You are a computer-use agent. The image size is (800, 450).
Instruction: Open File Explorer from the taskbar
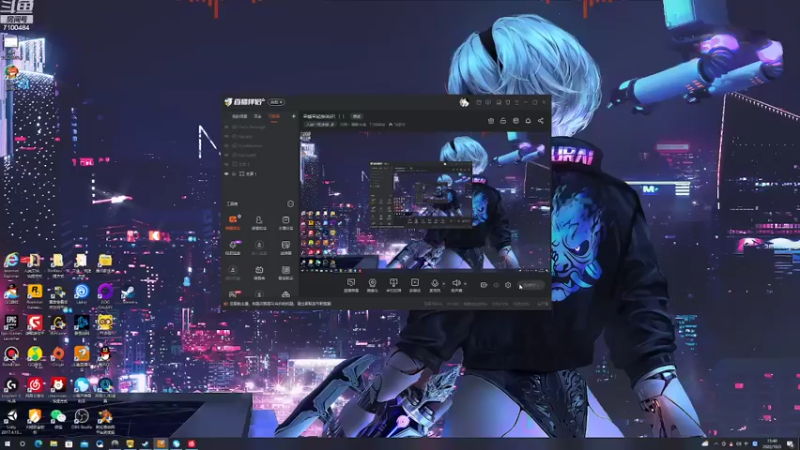click(x=54, y=444)
